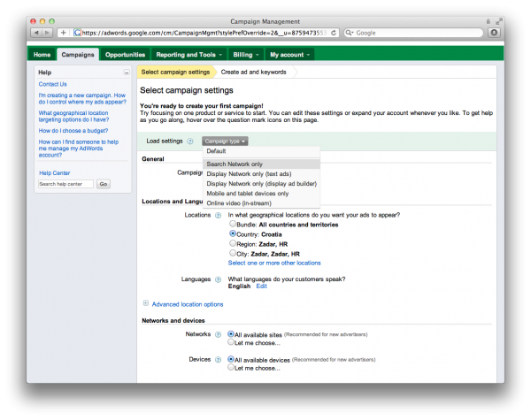Open 'I'm creating a new campaign' help link

point(82,99)
